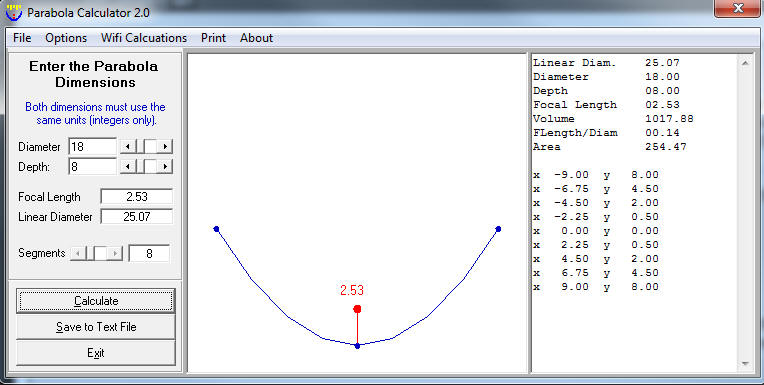Click the Enter the Parabola Dimensions heading
This screenshot has height=385, width=764.
[x=94, y=74]
